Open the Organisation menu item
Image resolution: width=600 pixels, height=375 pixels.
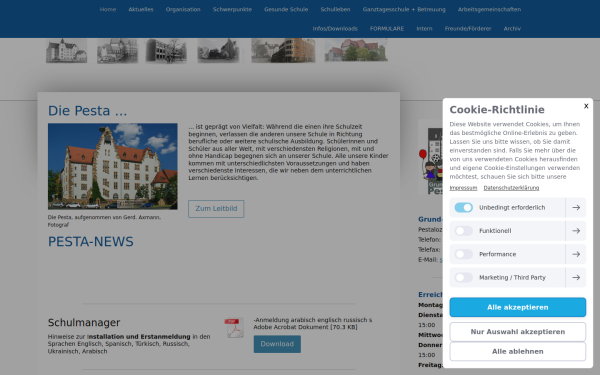point(183,10)
